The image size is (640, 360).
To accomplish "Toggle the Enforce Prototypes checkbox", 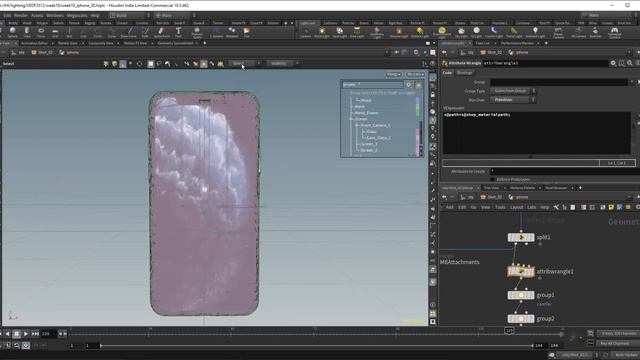I will 492,179.
